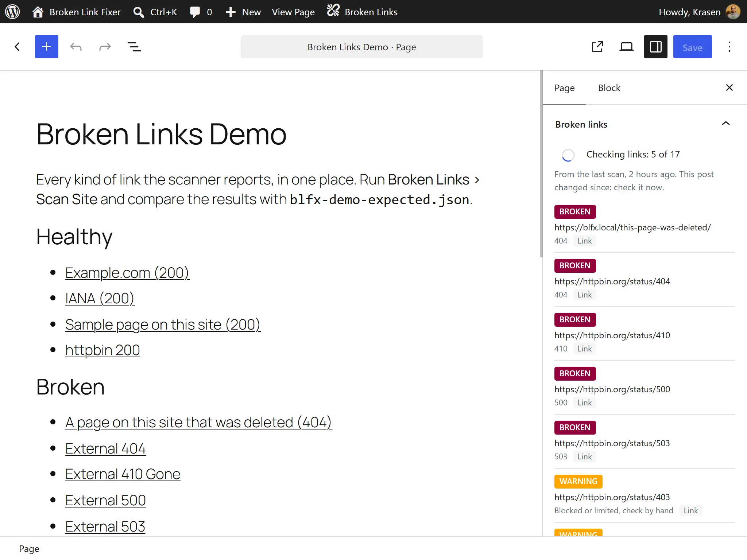747x560 pixels.
Task: Click Page breadcrumb in footer
Action: click(29, 549)
